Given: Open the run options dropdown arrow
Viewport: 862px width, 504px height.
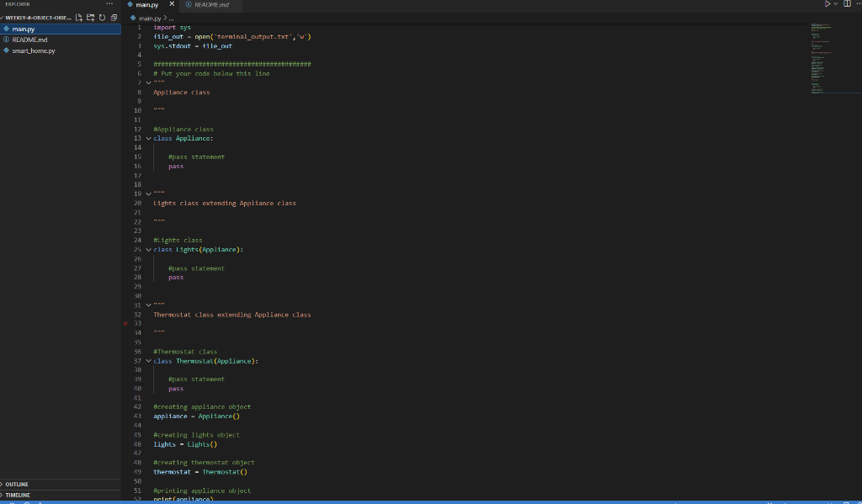Looking at the screenshot, I should [x=835, y=4].
